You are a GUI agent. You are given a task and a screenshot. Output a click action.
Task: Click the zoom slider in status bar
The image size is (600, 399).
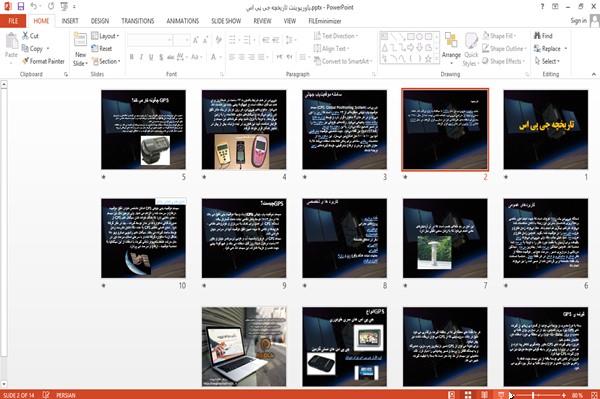(537, 395)
